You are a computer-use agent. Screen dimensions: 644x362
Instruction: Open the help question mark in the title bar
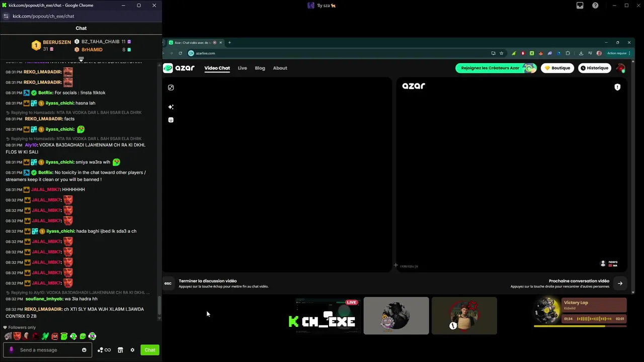coord(596,6)
